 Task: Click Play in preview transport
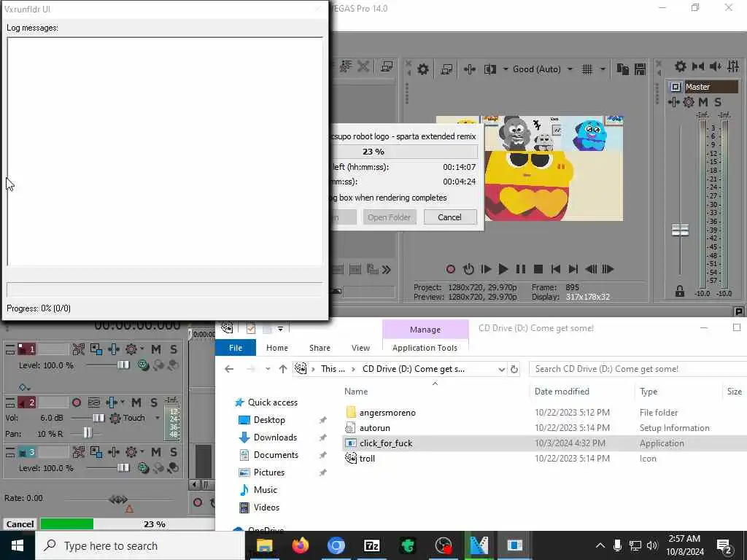click(503, 270)
